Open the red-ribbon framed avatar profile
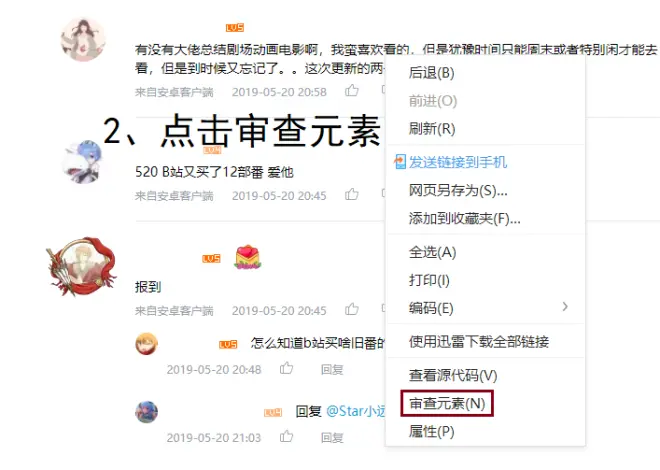 point(82,266)
